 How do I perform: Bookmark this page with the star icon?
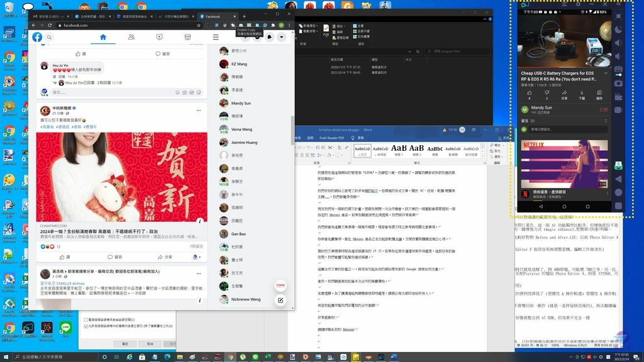[x=199, y=25]
